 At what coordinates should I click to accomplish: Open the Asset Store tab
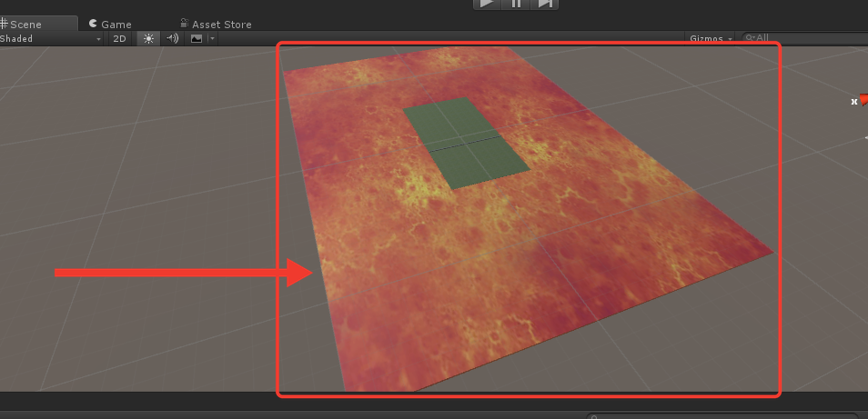click(x=216, y=24)
